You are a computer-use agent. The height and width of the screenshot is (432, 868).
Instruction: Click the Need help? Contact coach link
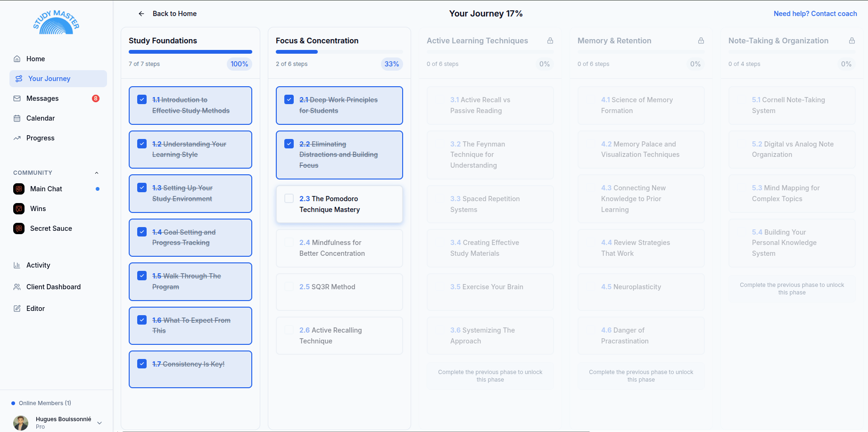point(815,14)
